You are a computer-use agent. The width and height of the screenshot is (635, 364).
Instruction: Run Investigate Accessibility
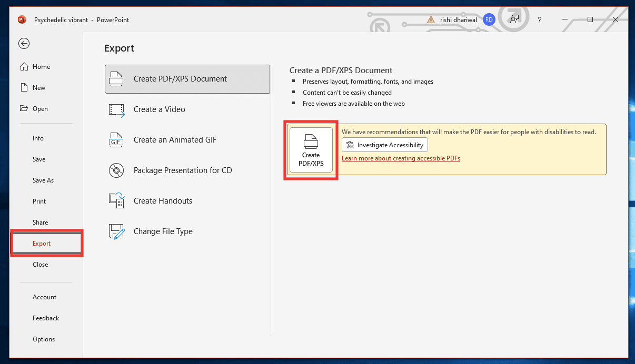pyautogui.click(x=384, y=145)
